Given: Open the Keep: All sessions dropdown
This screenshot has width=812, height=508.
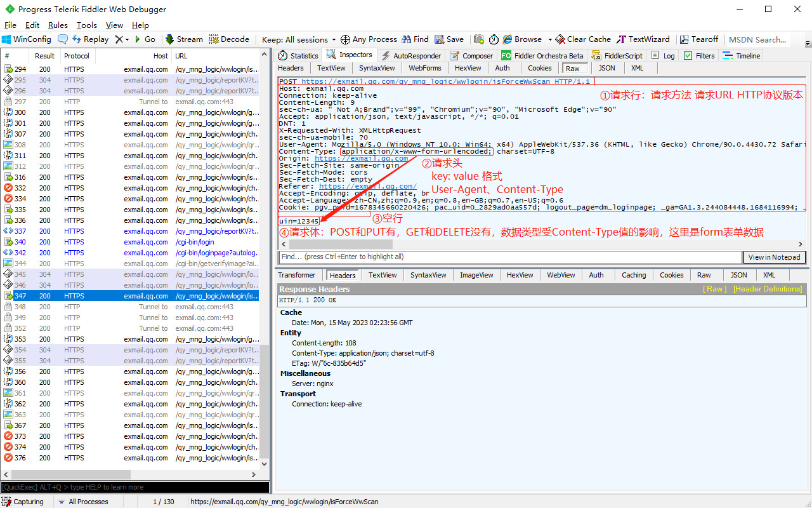Looking at the screenshot, I should coord(299,39).
